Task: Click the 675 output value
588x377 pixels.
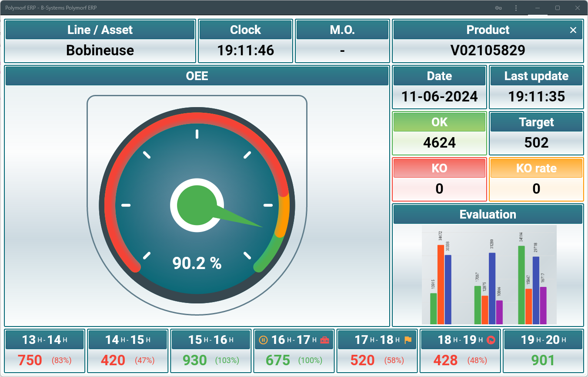Action: pyautogui.click(x=277, y=360)
